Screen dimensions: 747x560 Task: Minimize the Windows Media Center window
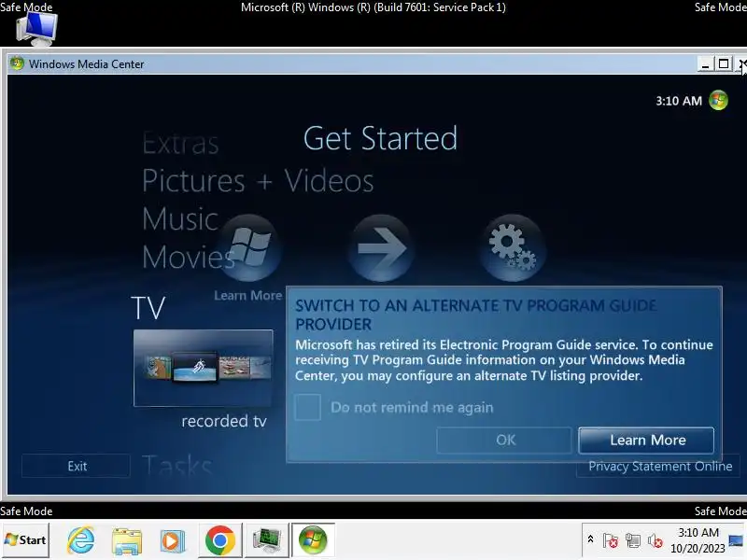click(705, 63)
